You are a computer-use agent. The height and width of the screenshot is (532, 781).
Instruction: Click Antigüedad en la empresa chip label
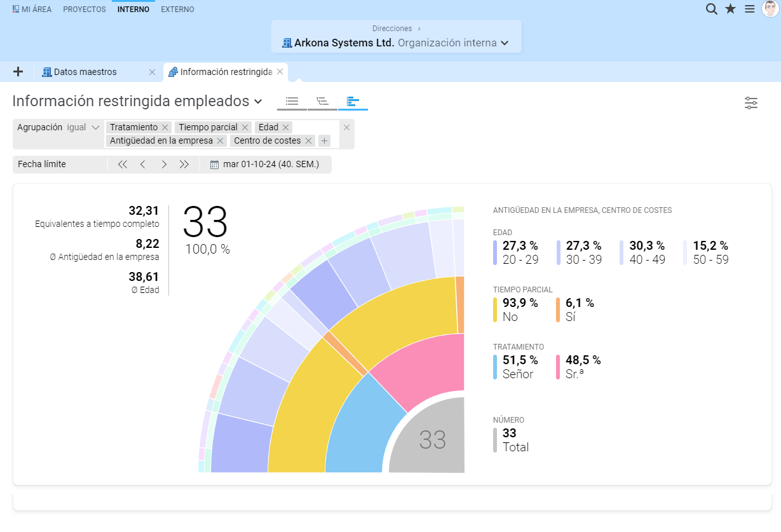(161, 141)
